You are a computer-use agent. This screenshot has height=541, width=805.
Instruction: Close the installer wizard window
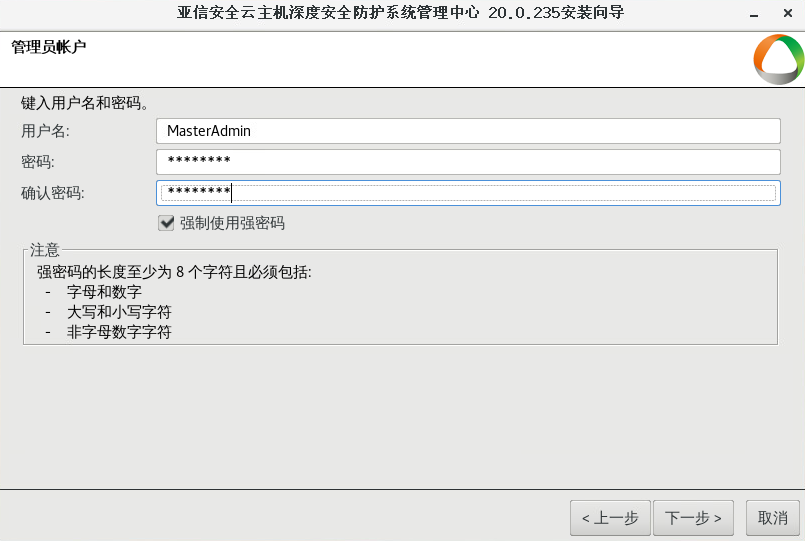(x=788, y=13)
